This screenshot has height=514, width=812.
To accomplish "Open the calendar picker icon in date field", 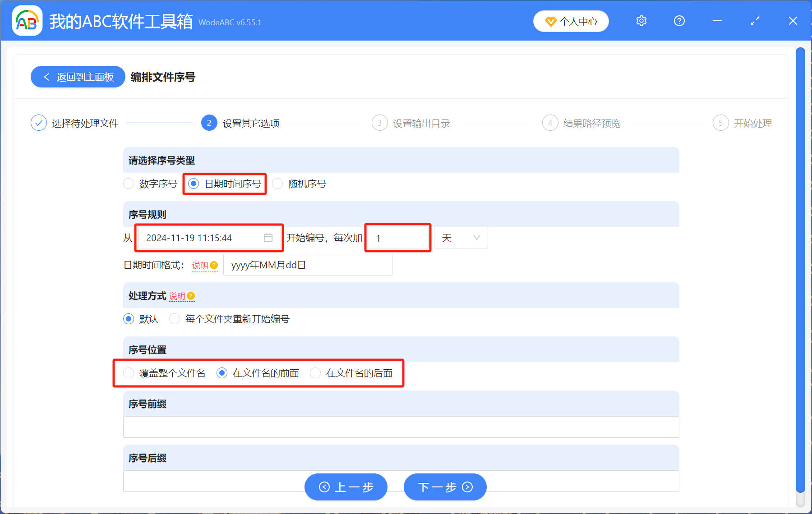I will pyautogui.click(x=268, y=238).
